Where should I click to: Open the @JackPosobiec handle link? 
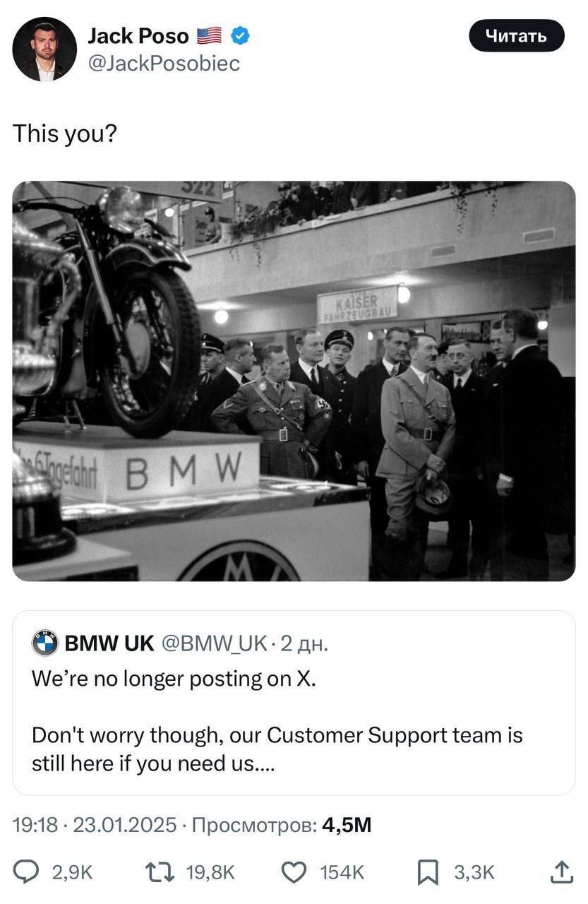pos(164,64)
